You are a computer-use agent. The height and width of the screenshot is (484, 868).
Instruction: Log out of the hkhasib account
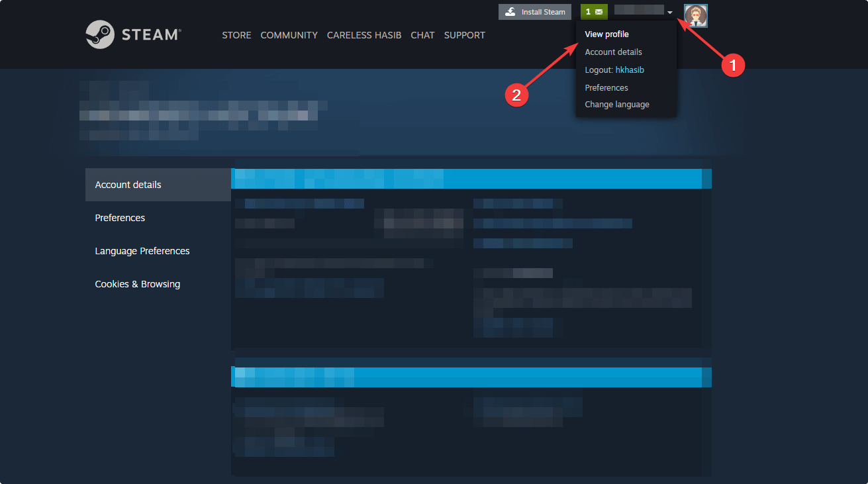[614, 70]
